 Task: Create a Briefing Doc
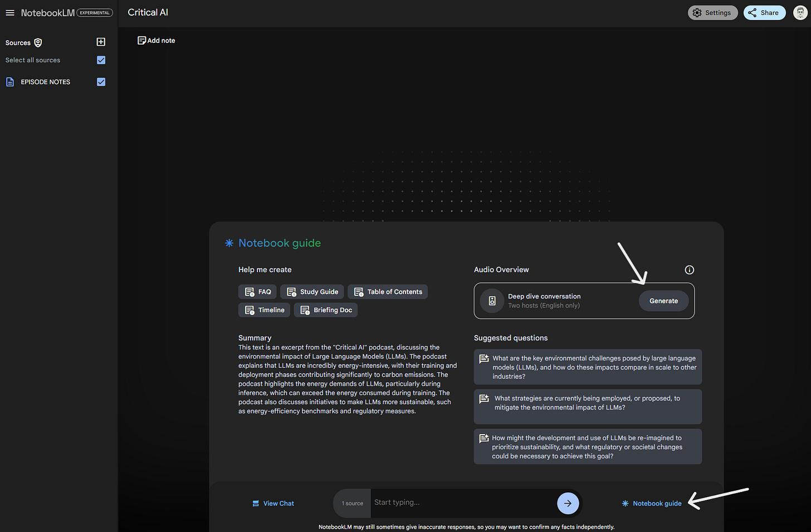(326, 310)
